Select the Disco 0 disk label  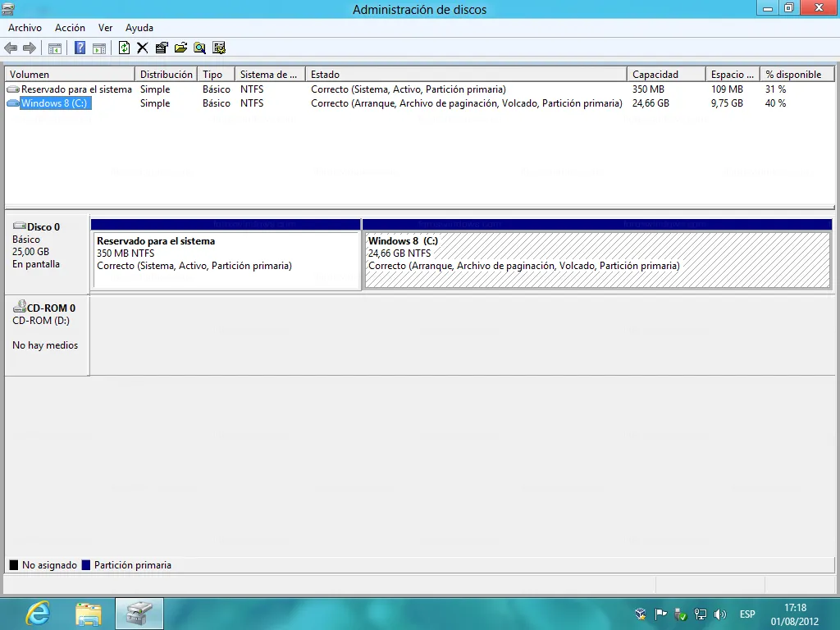pos(47,254)
